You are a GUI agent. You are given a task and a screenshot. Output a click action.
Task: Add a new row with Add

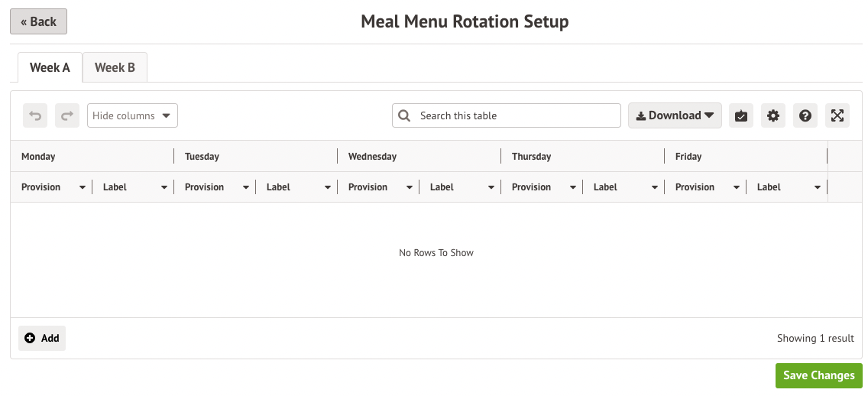click(x=42, y=338)
